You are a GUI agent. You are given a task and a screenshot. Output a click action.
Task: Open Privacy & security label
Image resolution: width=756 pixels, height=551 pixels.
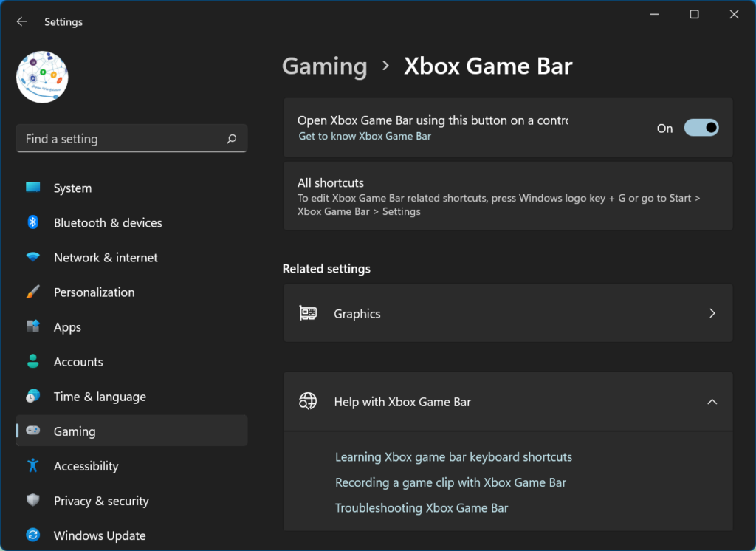click(x=101, y=501)
